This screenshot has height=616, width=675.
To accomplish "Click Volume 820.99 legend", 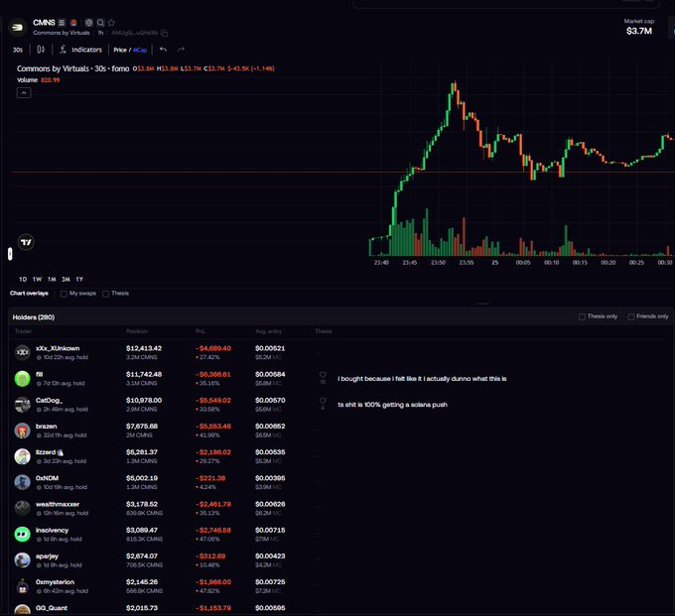I will [x=39, y=80].
